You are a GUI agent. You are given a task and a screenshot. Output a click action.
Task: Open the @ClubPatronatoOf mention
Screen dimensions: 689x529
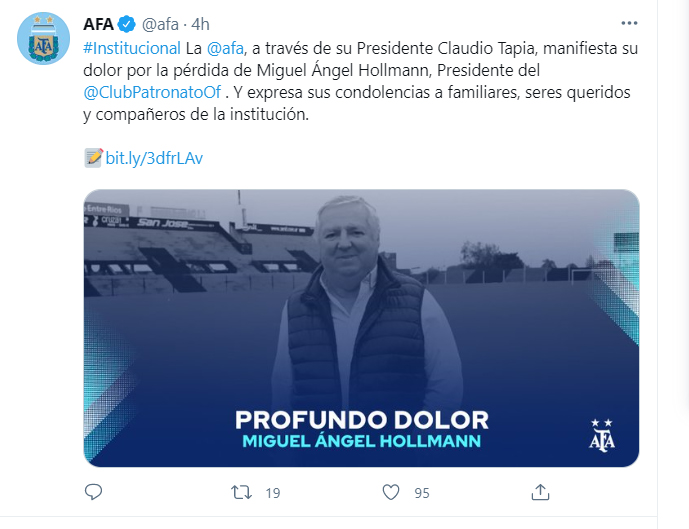coord(152,92)
